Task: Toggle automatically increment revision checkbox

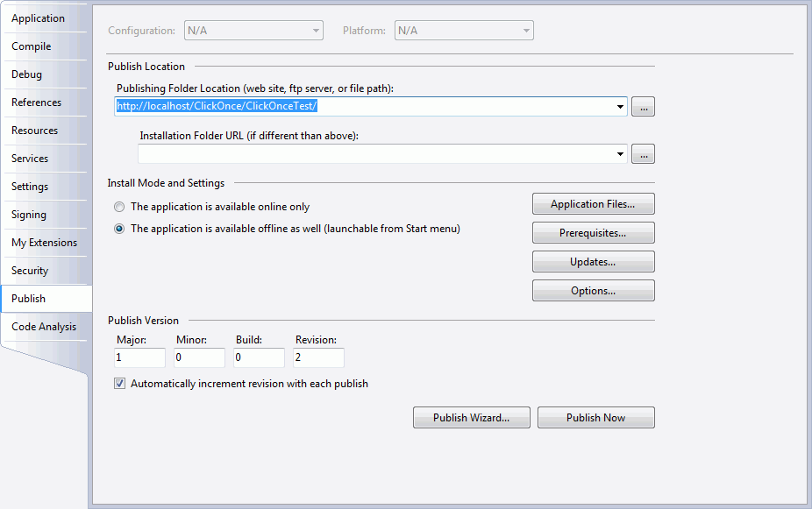Action: pos(119,384)
